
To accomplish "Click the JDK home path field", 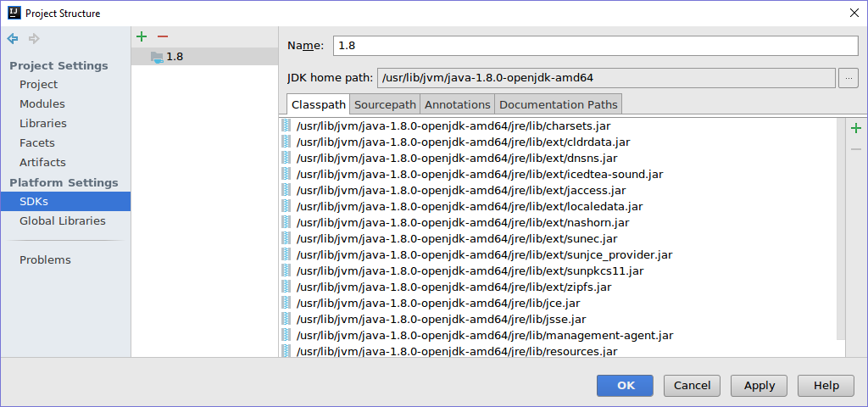I will tap(605, 78).
